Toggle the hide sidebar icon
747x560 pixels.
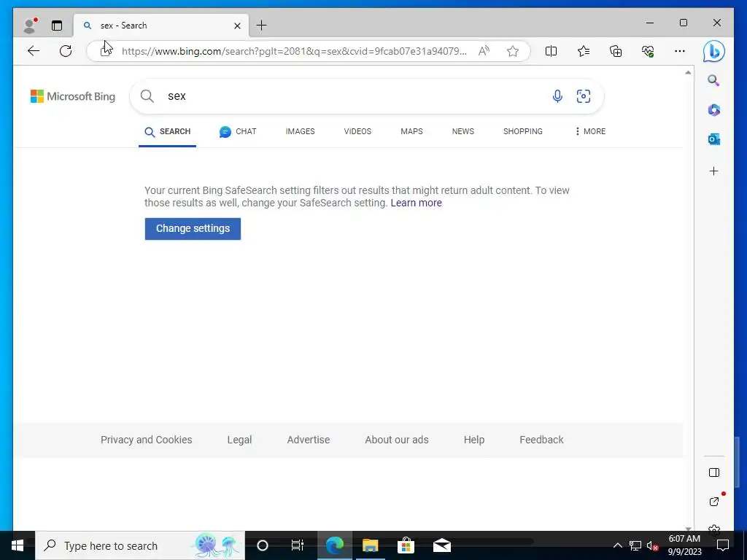click(713, 472)
